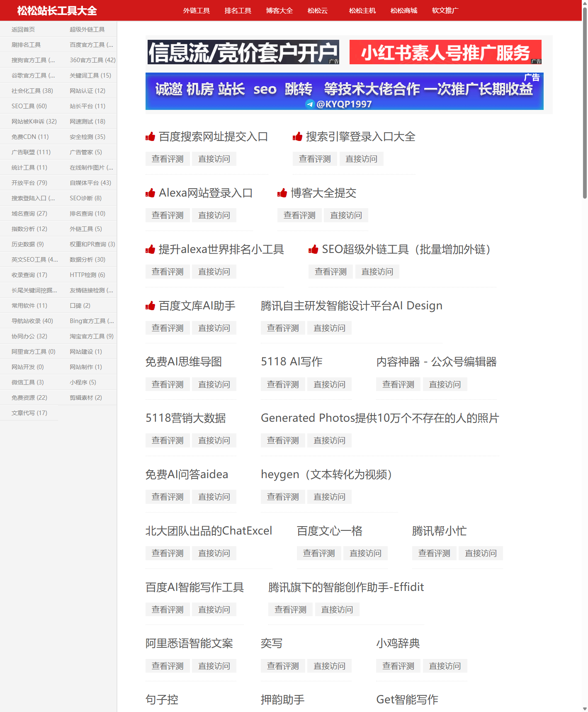Click the 松松站长工具大全 site logo

(x=57, y=10)
